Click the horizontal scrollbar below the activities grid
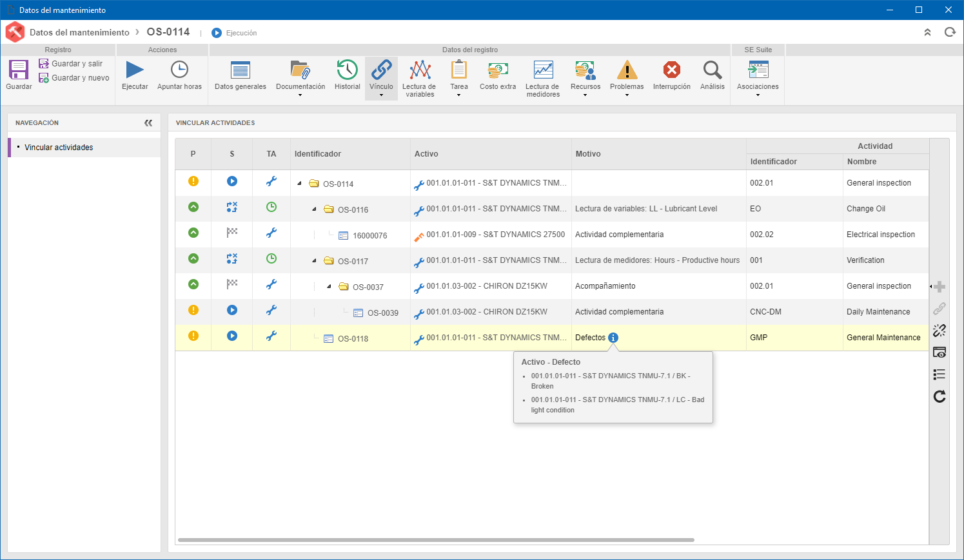 coord(436,540)
